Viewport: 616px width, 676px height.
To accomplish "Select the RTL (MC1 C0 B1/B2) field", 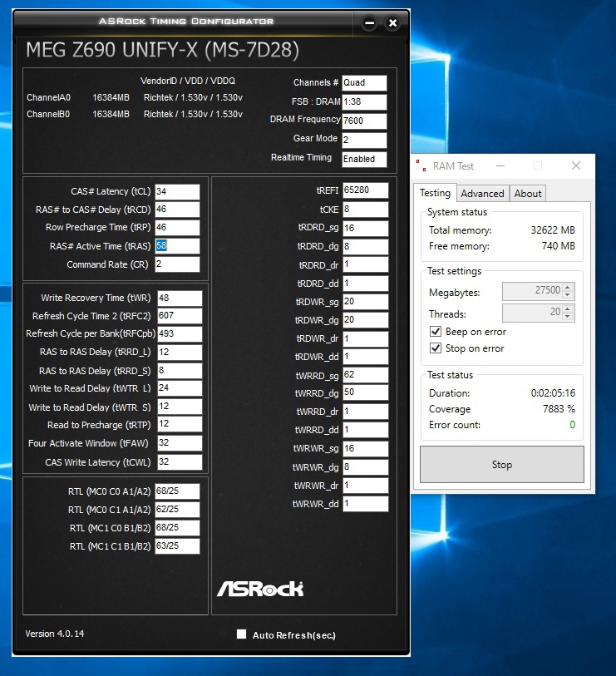I will pos(177,528).
